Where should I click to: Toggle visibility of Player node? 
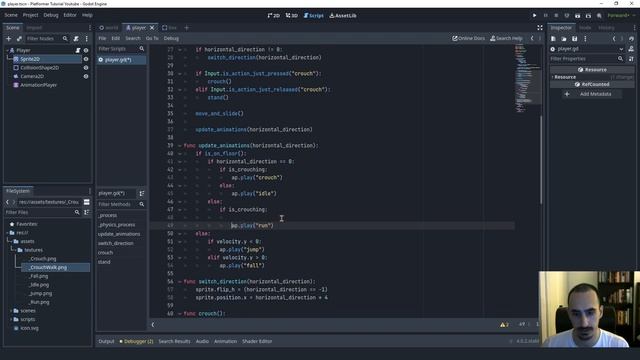[x=86, y=50]
